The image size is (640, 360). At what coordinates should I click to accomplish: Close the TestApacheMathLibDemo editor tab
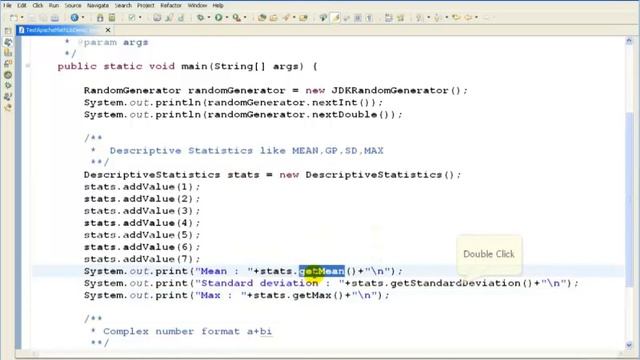(108, 30)
